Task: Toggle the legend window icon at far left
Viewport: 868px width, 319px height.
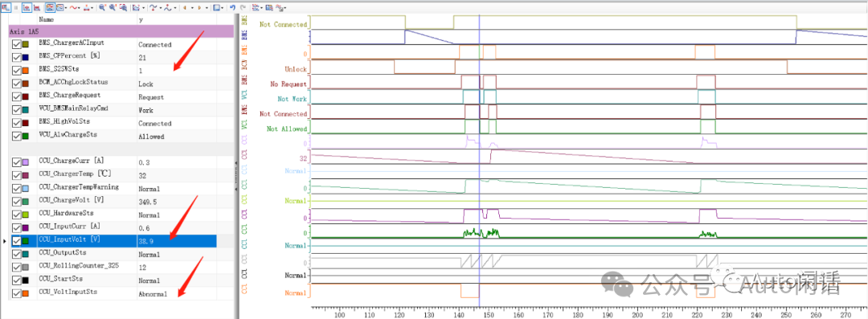Action: (x=6, y=8)
